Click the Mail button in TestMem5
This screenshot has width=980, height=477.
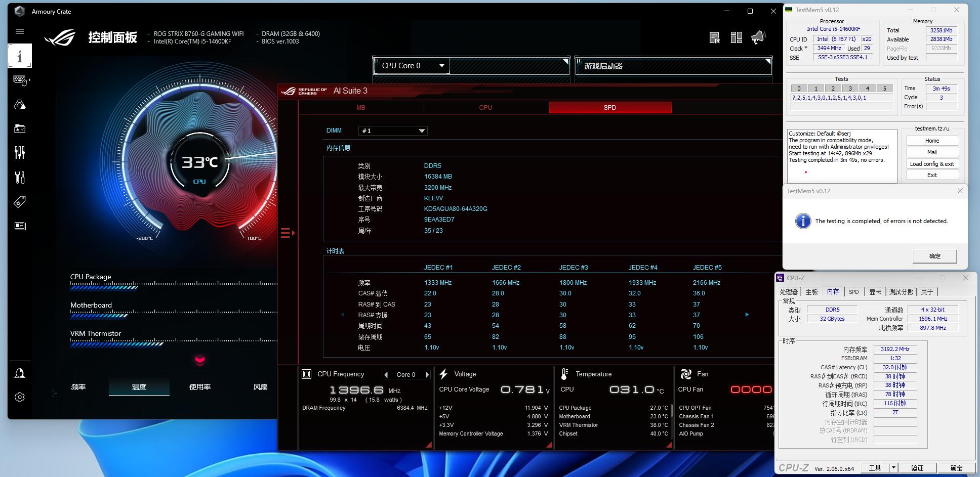(932, 152)
